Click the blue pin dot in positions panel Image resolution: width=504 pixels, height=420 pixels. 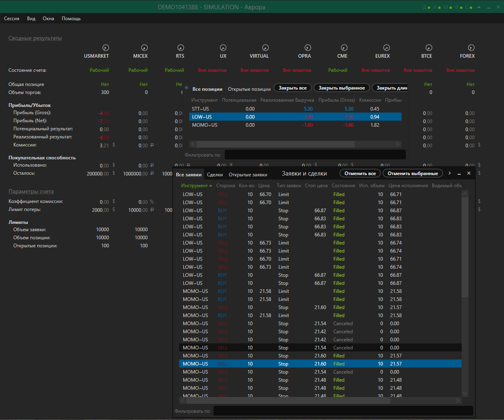point(186,87)
